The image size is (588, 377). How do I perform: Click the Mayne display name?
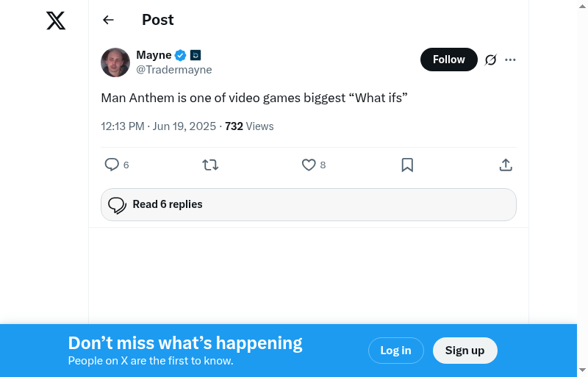pos(154,55)
